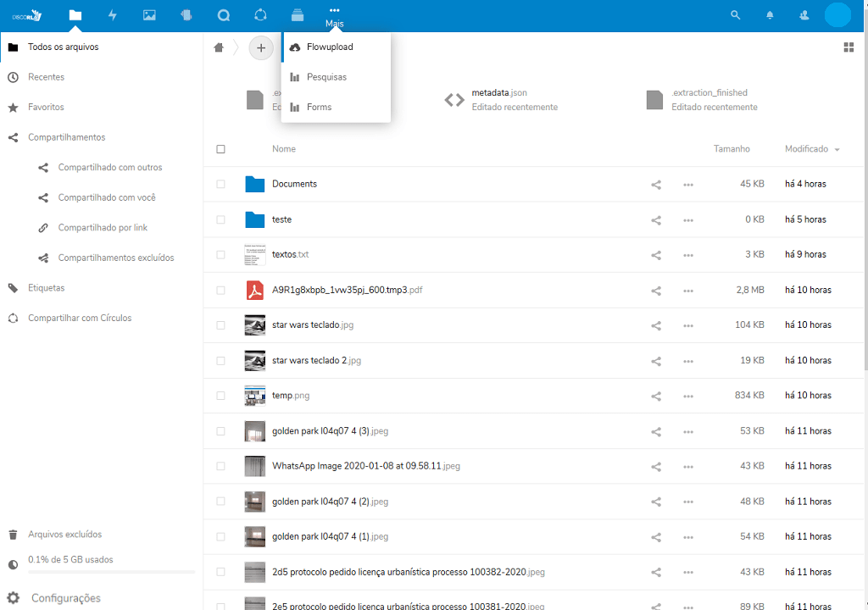Open more actions for textos.txt
Screen dimensions: 868x610
(x=687, y=255)
